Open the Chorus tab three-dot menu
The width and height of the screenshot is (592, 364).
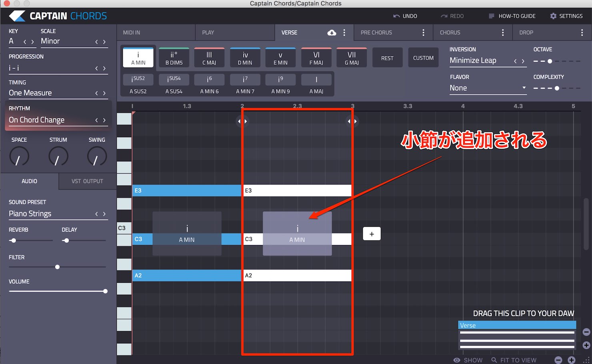[x=503, y=33]
